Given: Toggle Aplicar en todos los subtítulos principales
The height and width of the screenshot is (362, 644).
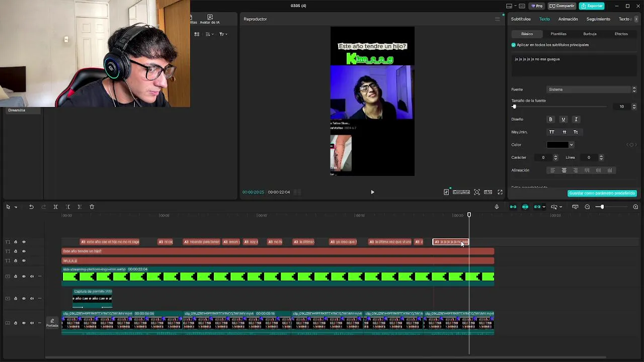Looking at the screenshot, I should pyautogui.click(x=514, y=45).
